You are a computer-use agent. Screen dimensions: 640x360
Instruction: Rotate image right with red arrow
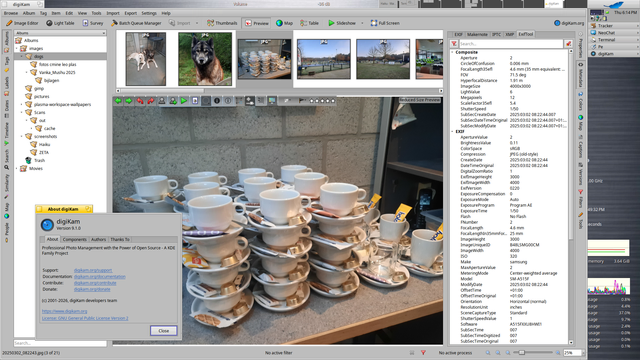tap(151, 101)
